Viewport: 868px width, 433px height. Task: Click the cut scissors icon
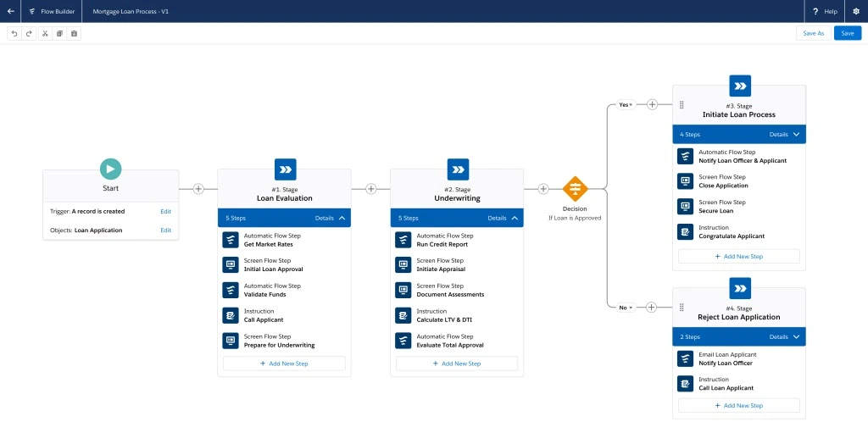point(46,33)
